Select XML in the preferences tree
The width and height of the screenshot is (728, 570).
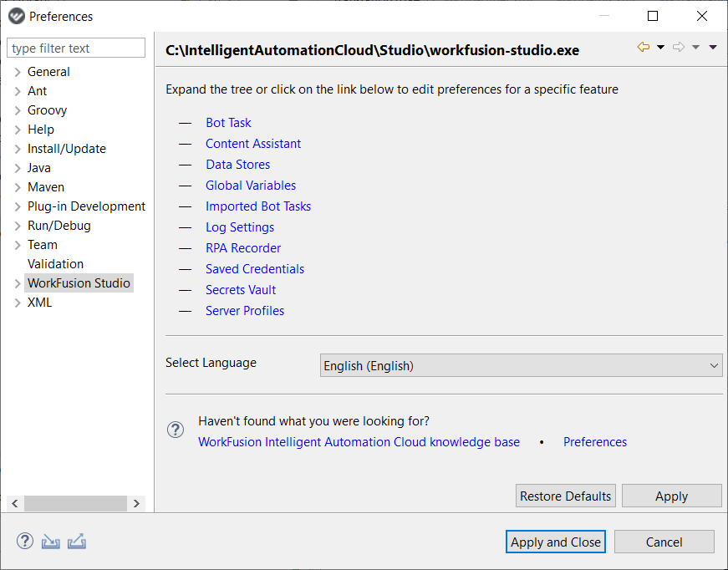click(40, 303)
